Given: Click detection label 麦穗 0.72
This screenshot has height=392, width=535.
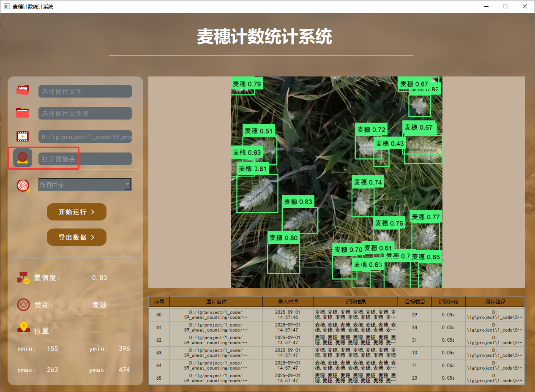Looking at the screenshot, I should pos(371,130).
